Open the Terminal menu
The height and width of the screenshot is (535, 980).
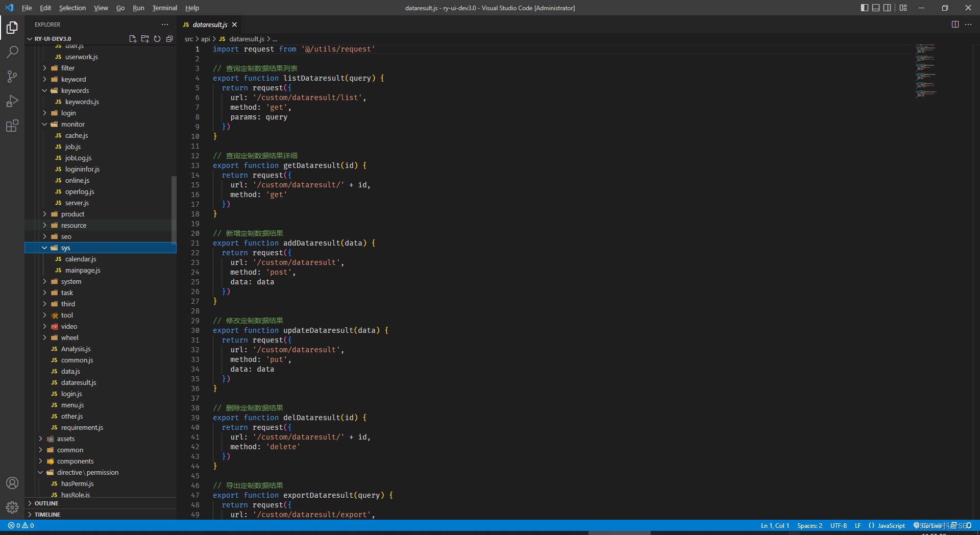[x=164, y=8]
